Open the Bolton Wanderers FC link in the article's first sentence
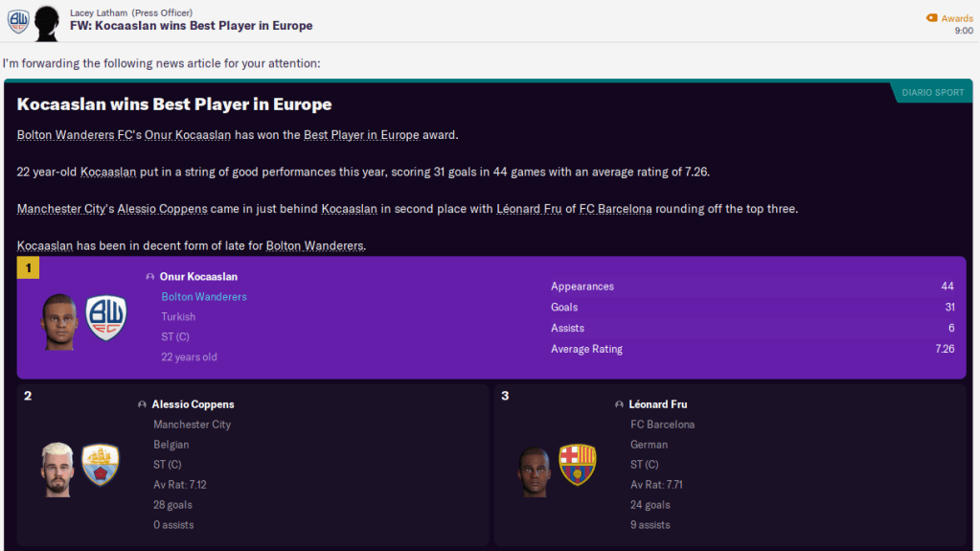980x551 pixels. [x=76, y=135]
